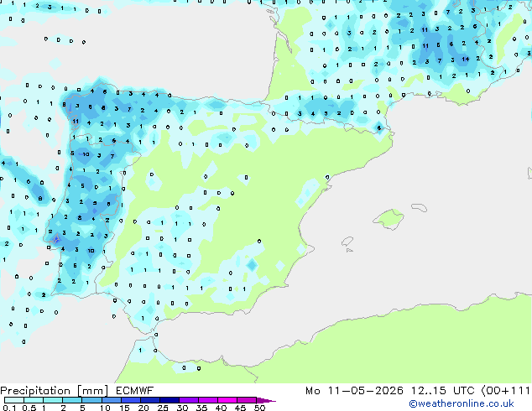Pick the 35–40 mm legend color box

[x=208, y=400]
